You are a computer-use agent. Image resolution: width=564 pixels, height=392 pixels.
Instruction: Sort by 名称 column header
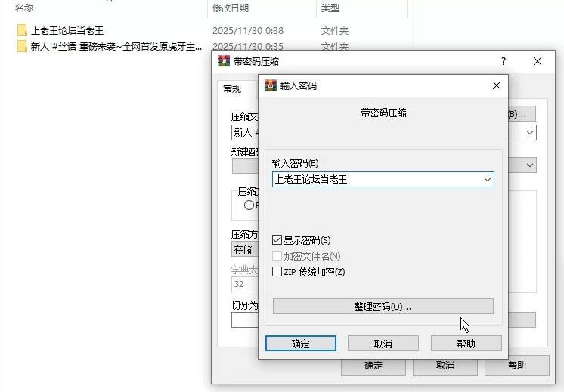pos(24,8)
